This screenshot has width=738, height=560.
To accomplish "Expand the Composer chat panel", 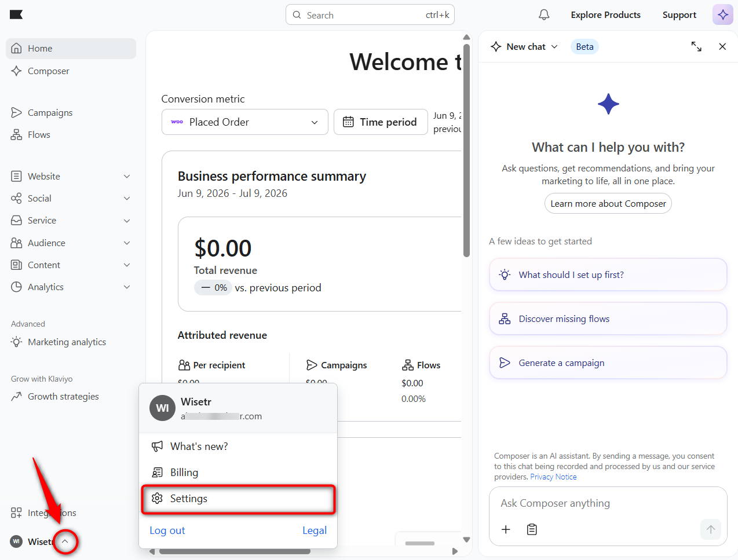I will tap(696, 47).
